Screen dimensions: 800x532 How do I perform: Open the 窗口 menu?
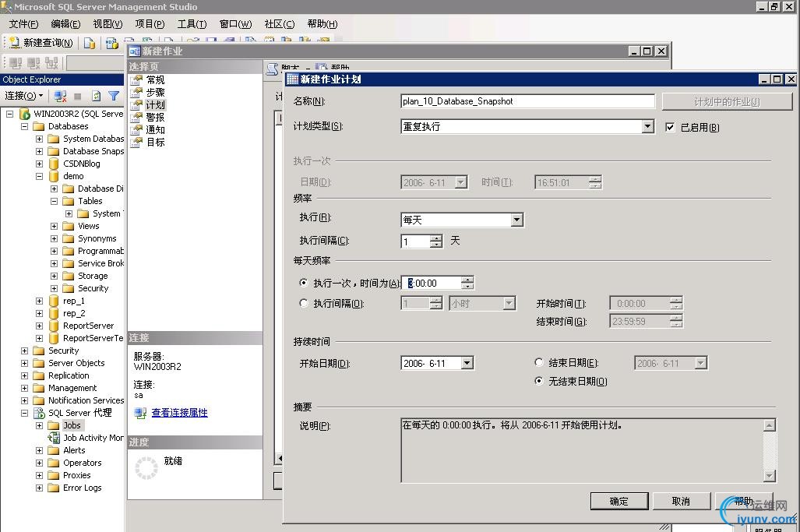coord(235,24)
